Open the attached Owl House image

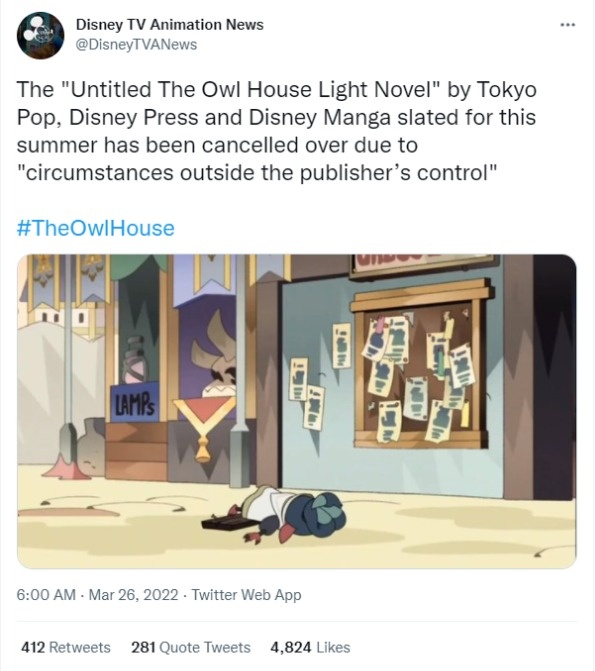pos(297,411)
